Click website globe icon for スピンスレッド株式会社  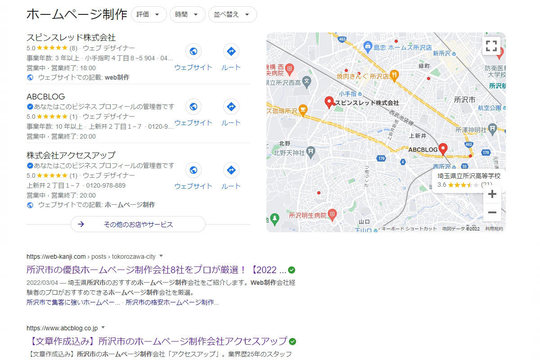(194, 51)
